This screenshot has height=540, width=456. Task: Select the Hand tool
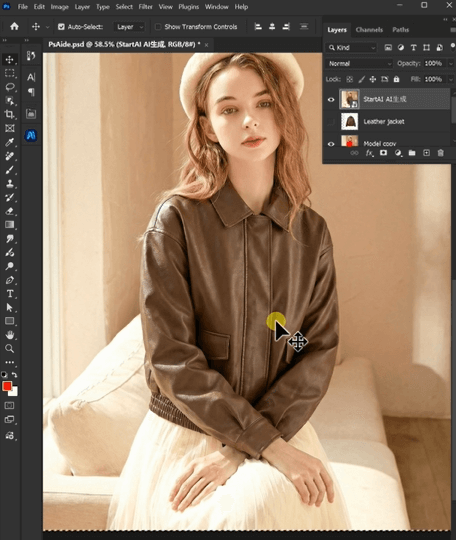click(9, 335)
